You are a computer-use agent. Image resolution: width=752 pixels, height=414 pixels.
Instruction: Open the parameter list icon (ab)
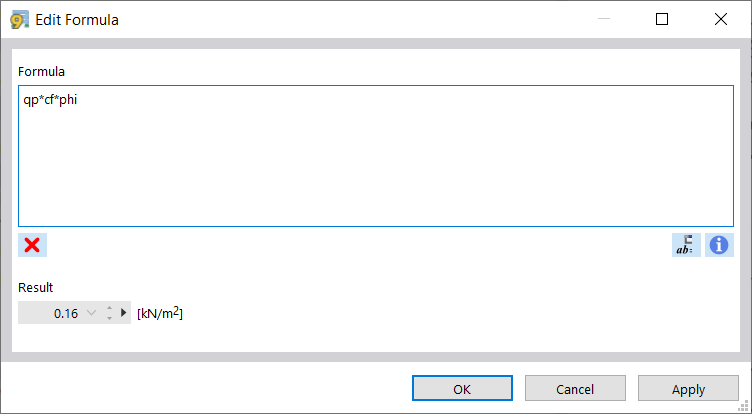[x=686, y=245]
